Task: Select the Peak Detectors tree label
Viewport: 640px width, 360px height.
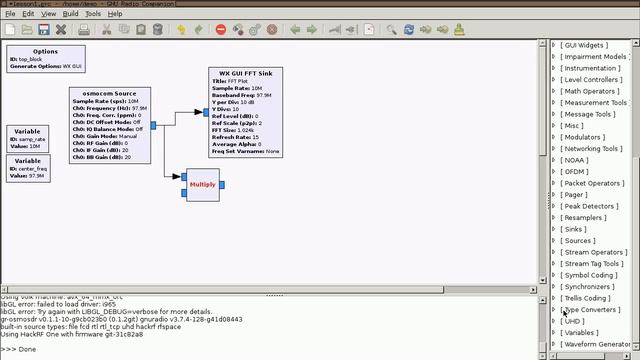Action: 589,206
